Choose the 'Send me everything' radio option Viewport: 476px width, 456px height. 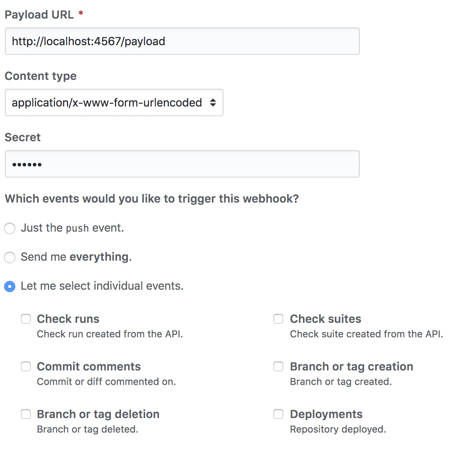(x=10, y=257)
